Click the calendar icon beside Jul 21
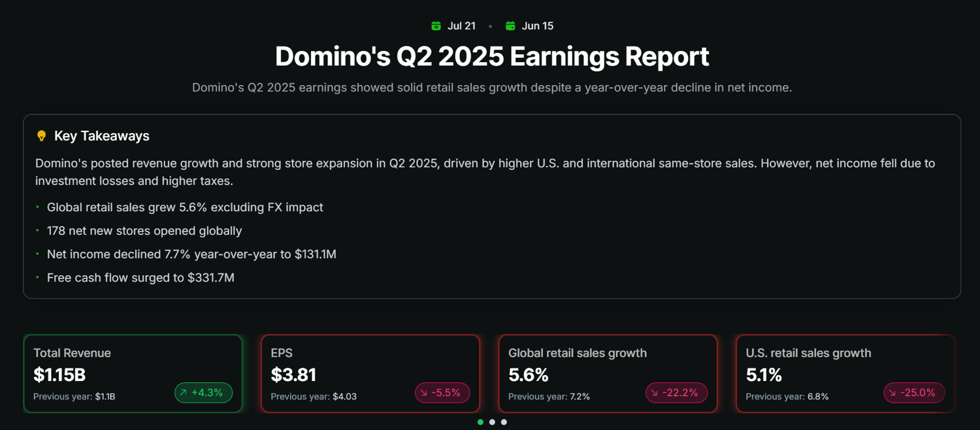 click(436, 26)
